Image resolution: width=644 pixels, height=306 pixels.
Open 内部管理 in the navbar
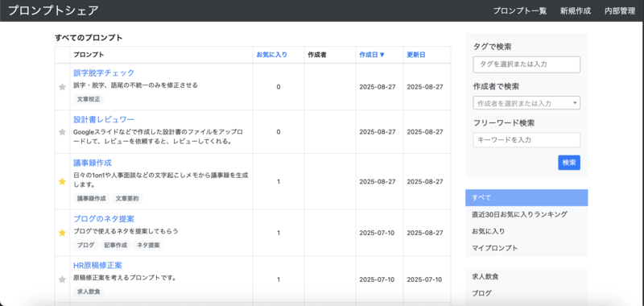tap(620, 11)
